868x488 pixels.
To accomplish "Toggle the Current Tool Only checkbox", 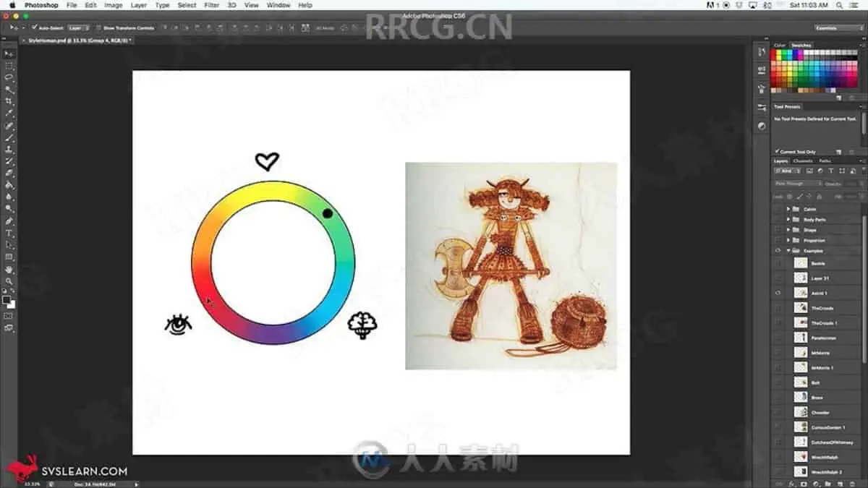I will [x=776, y=152].
